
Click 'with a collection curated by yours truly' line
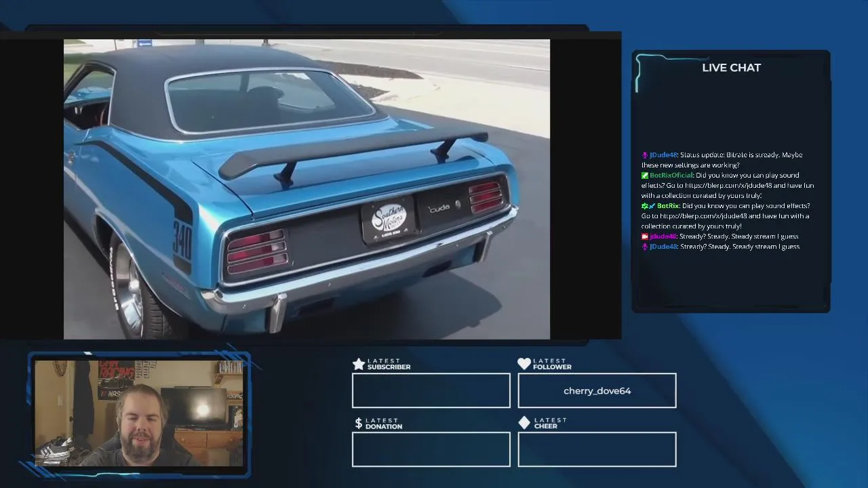[702, 196]
